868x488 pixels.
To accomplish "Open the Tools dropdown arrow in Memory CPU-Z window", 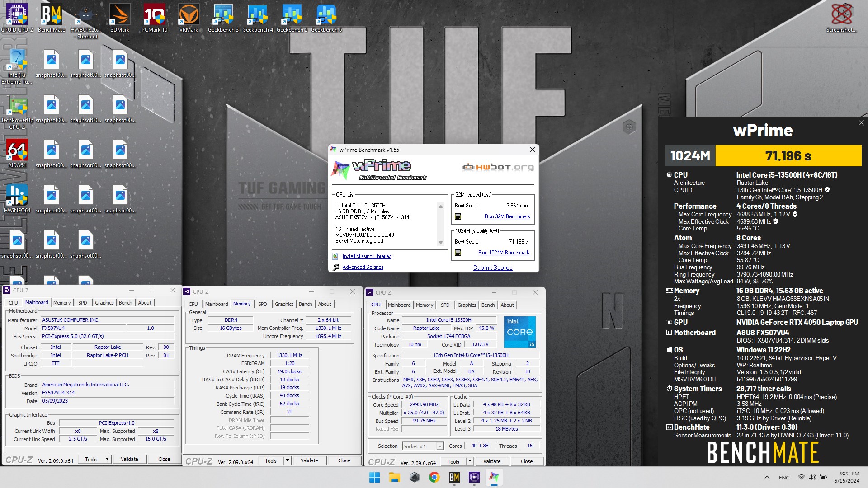I will coord(287,460).
